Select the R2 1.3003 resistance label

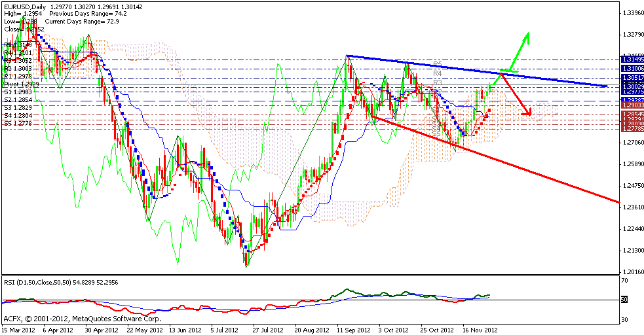click(x=18, y=68)
